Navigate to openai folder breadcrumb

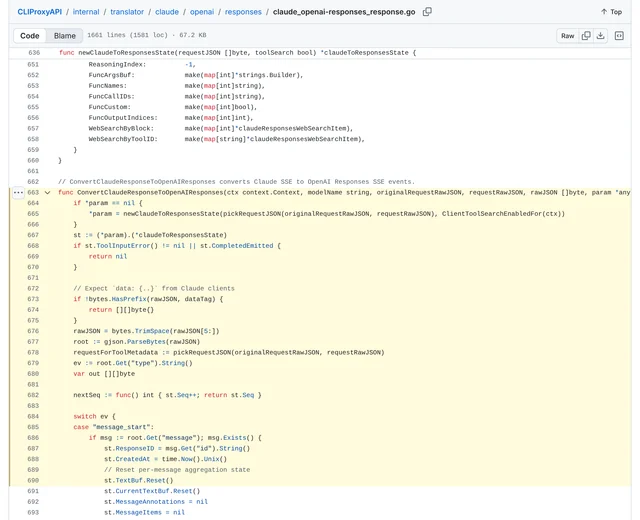(202, 12)
